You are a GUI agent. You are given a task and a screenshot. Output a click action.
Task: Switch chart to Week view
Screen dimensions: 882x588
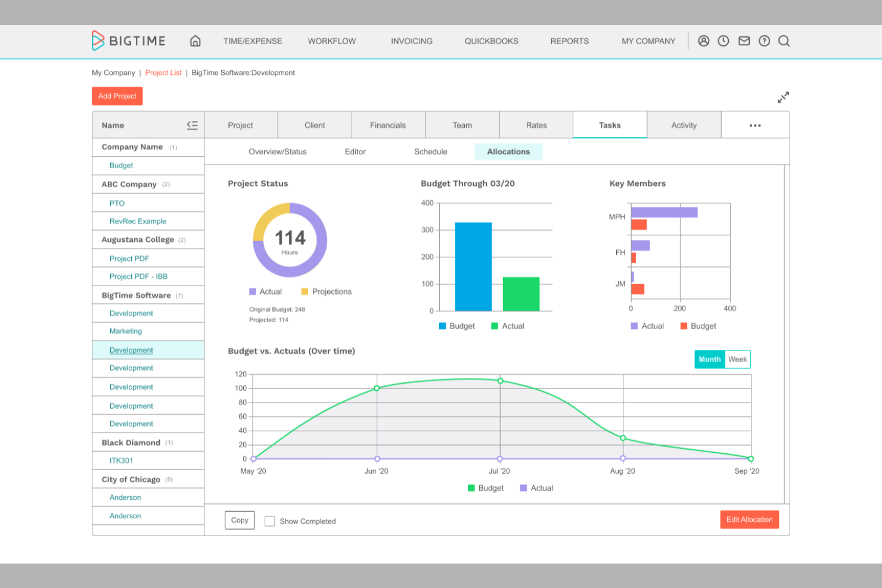click(x=738, y=359)
